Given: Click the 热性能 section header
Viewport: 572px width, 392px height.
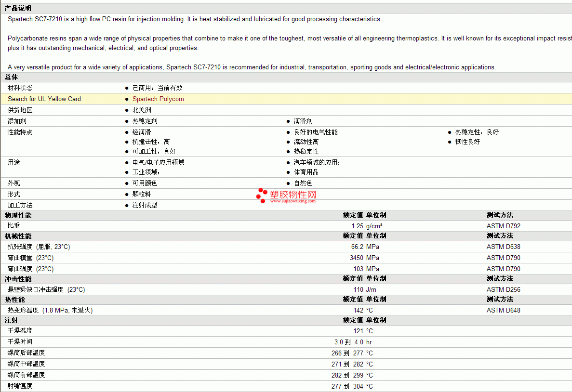Looking at the screenshot, I should click(x=14, y=300).
